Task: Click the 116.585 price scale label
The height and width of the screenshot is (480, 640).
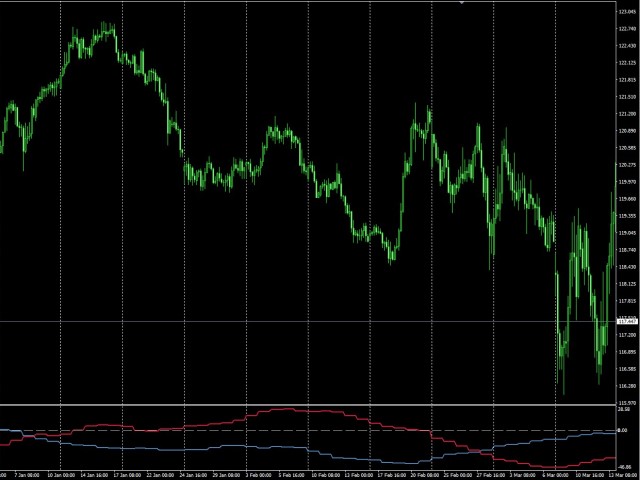Action: pos(629,369)
